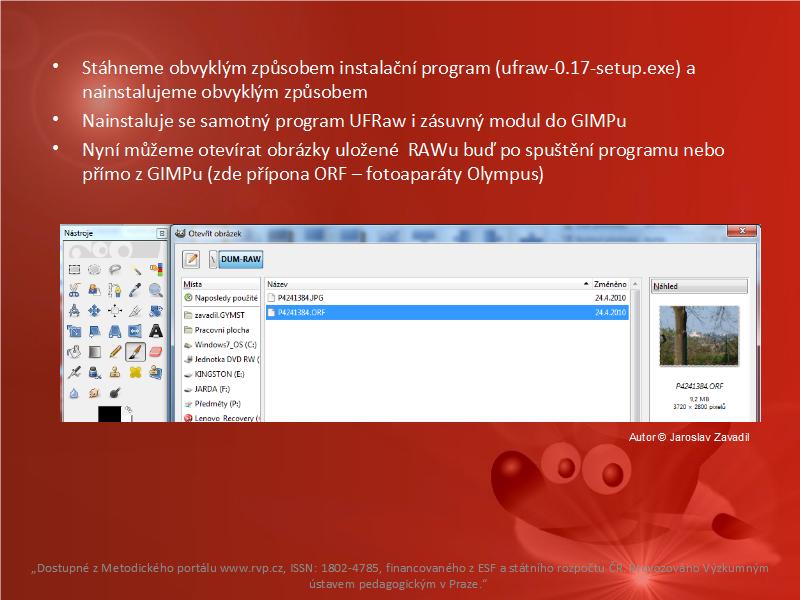The height and width of the screenshot is (600, 800).
Task: Open Naposledy použité recent places
Action: coord(221,298)
